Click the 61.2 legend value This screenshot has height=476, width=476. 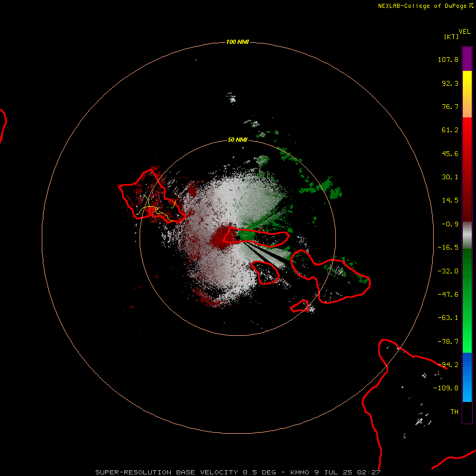(x=450, y=130)
